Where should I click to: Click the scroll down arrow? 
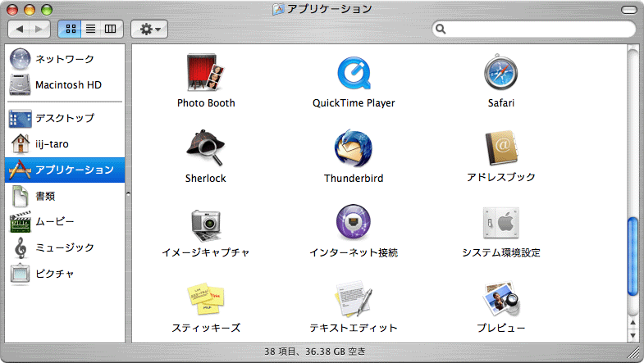coord(633,335)
